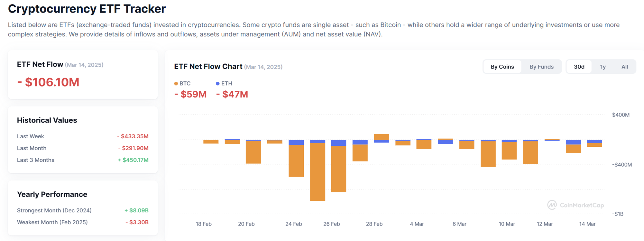
Task: Click the Last Week historical value
Action: (x=133, y=136)
